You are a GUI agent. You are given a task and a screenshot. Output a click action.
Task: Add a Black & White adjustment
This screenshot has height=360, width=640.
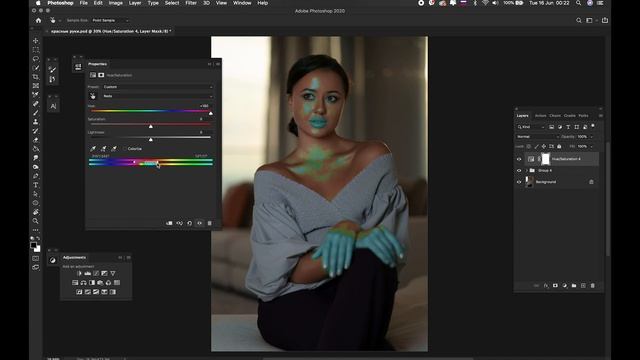(x=92, y=282)
